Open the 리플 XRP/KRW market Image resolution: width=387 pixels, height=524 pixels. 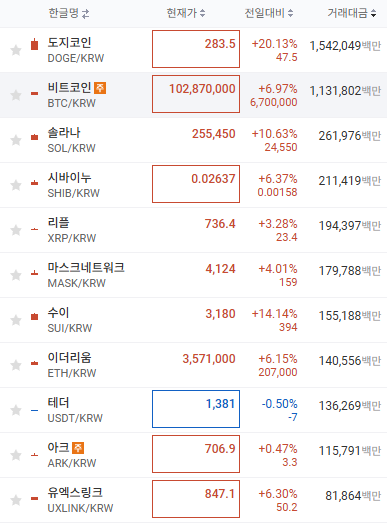pyautogui.click(x=72, y=230)
